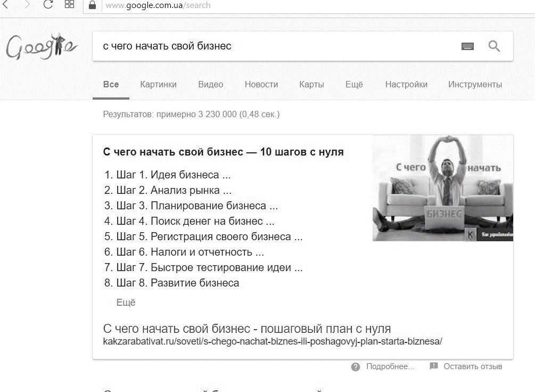Screen dimensions: 535x392
Task: Open the Новости tab
Action: (x=261, y=84)
